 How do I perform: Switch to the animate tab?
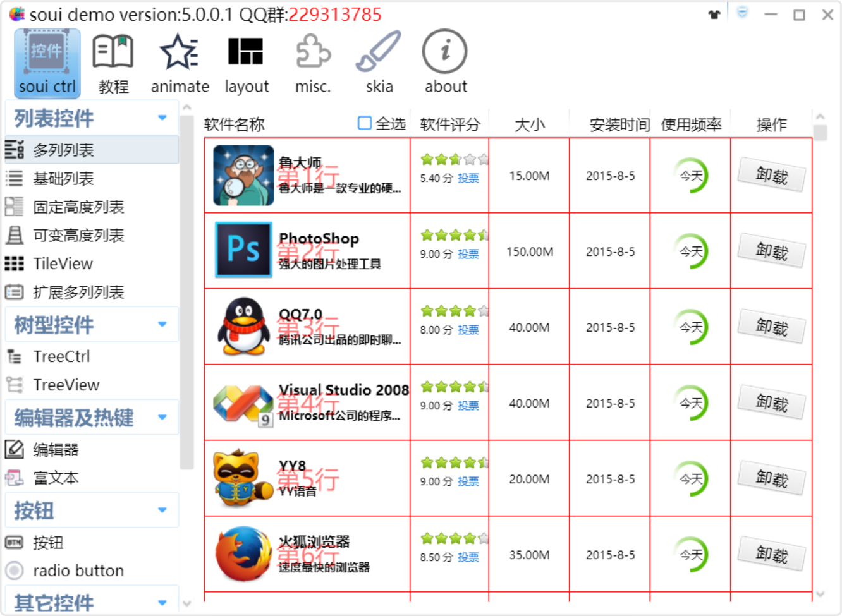tap(180, 63)
